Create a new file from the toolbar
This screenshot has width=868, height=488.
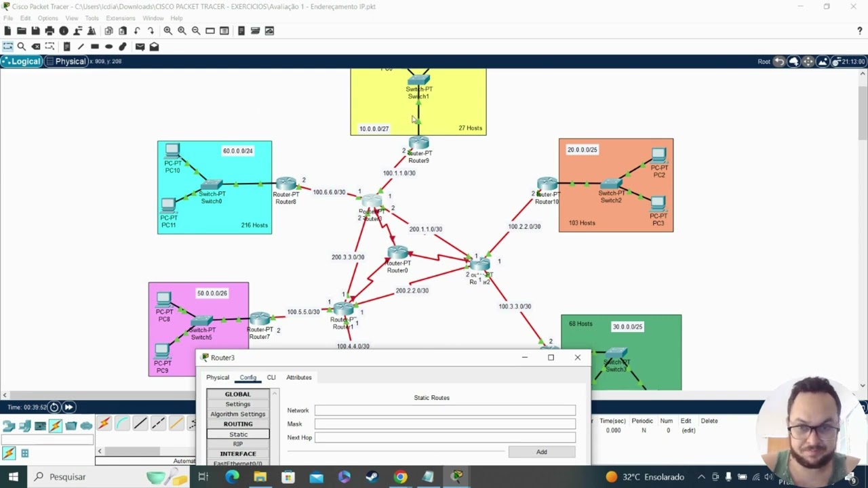point(7,30)
